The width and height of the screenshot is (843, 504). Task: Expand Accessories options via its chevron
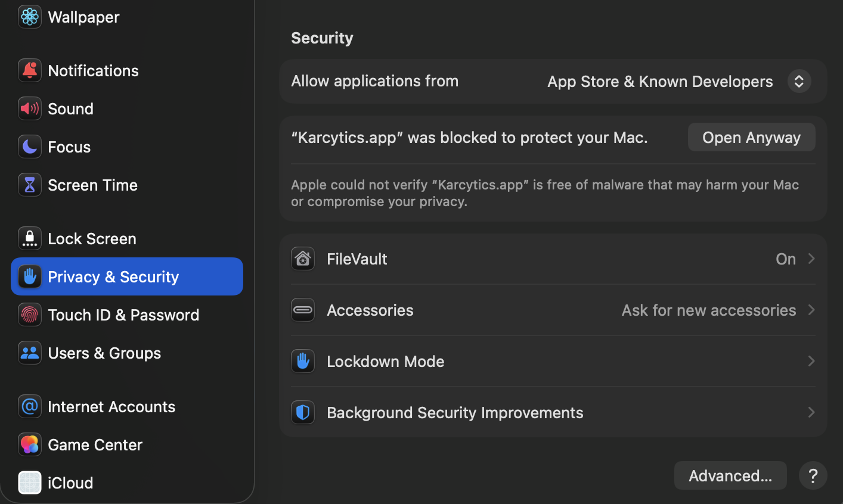[x=811, y=310]
